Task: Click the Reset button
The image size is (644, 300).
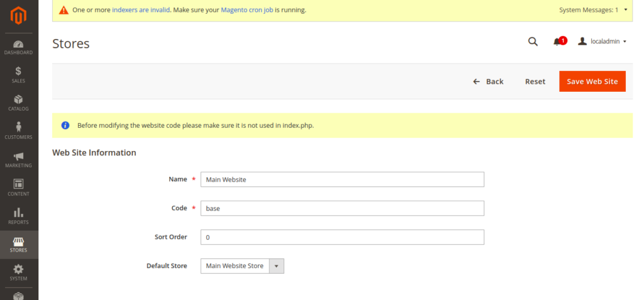Action: (x=535, y=81)
